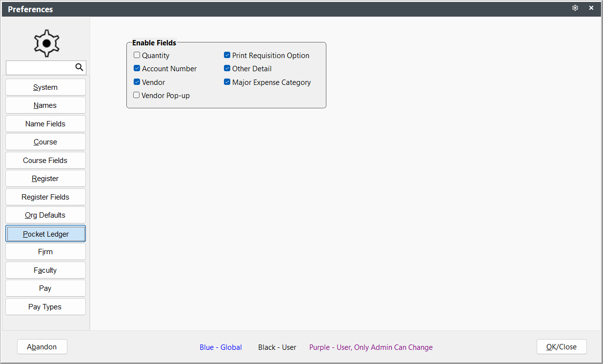Switch to Names preferences
Viewport: 603px width, 364px height.
45,105
